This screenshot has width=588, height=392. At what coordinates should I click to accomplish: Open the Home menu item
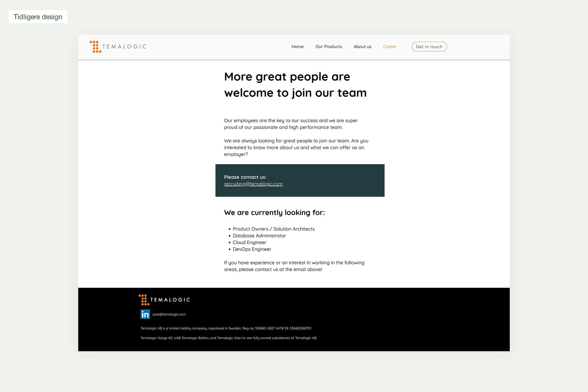tap(297, 47)
